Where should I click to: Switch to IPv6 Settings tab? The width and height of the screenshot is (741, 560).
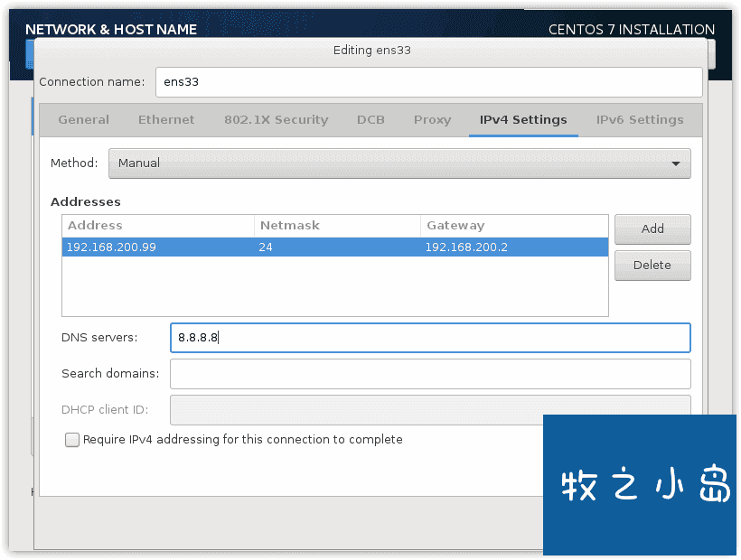640,120
